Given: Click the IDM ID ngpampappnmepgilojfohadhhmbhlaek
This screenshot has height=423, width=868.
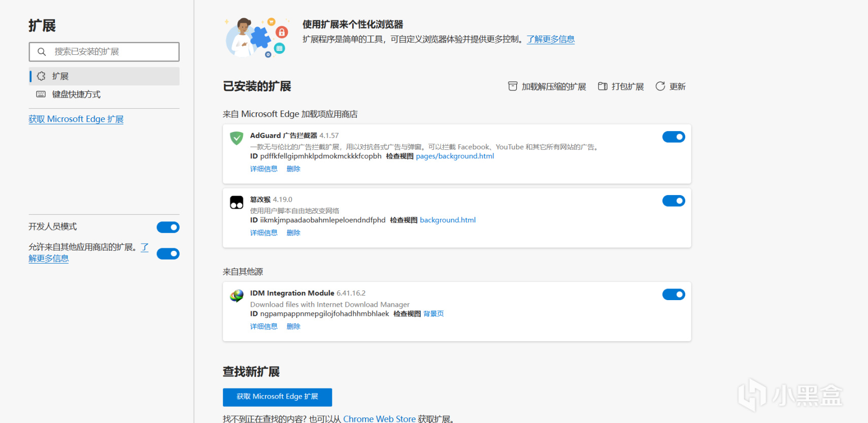Looking at the screenshot, I should point(325,314).
